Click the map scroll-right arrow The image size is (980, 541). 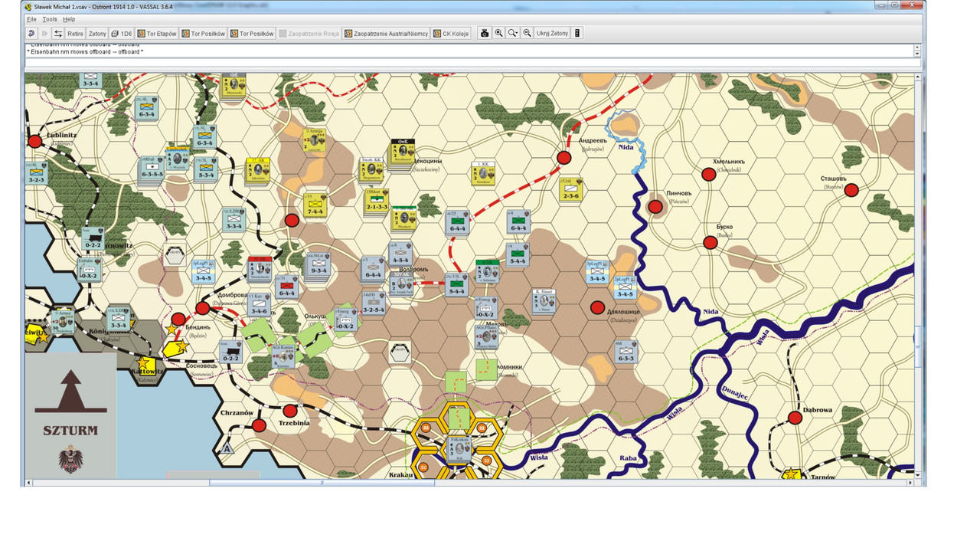[911, 483]
